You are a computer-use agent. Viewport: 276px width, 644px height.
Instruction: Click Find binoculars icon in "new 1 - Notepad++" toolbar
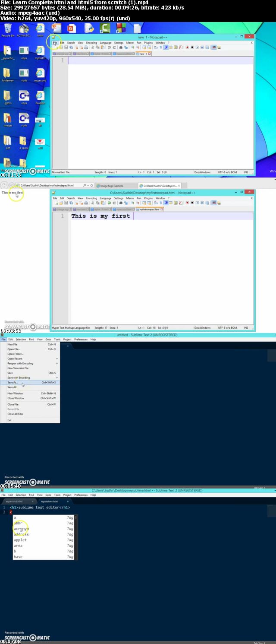click(x=120, y=47)
